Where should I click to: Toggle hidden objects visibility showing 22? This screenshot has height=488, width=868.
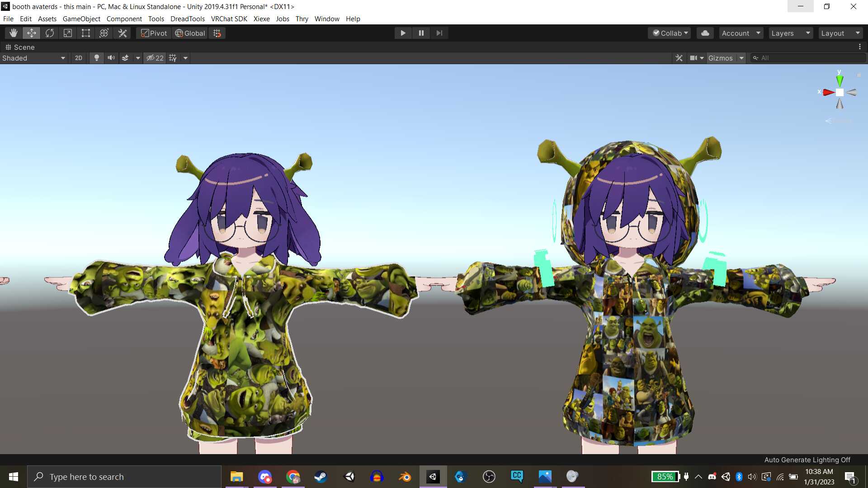[155, 58]
